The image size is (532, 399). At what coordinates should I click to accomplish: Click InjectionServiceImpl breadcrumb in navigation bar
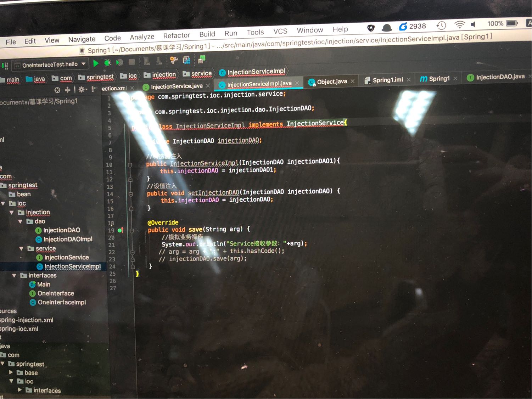coord(252,72)
